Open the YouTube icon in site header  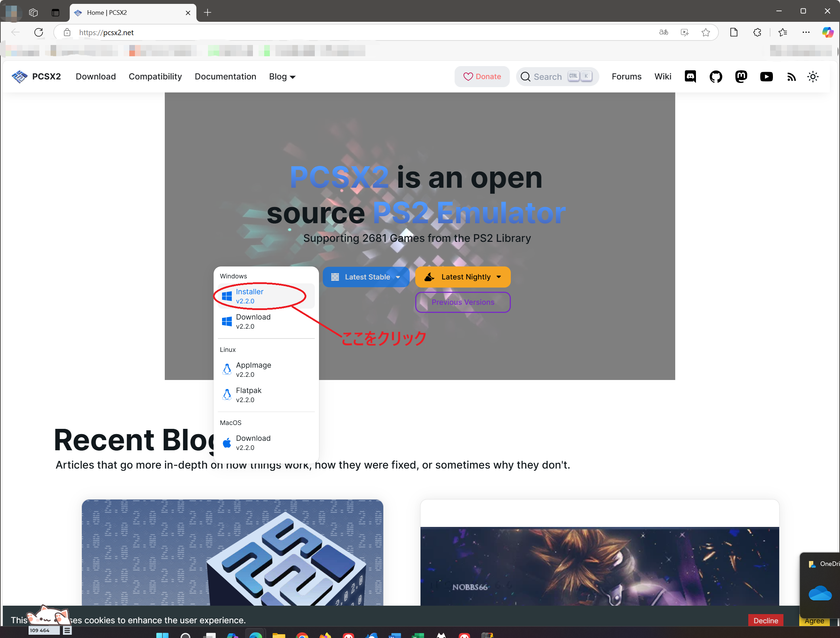pyautogui.click(x=766, y=77)
